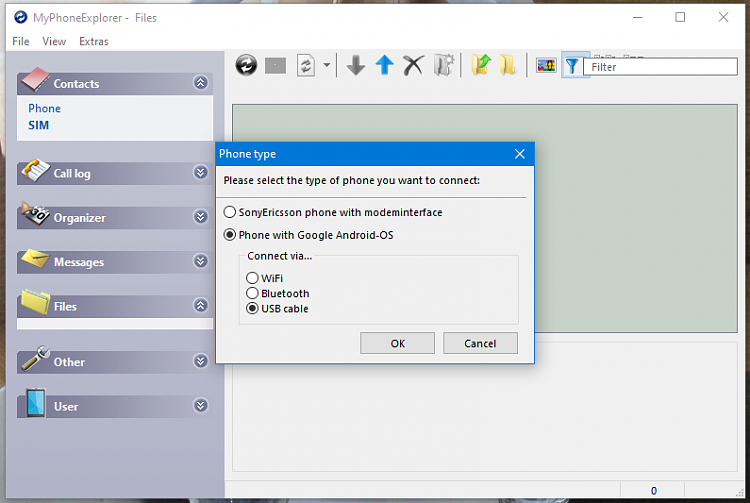
Task: Click the gray download arrow icon
Action: (x=356, y=66)
